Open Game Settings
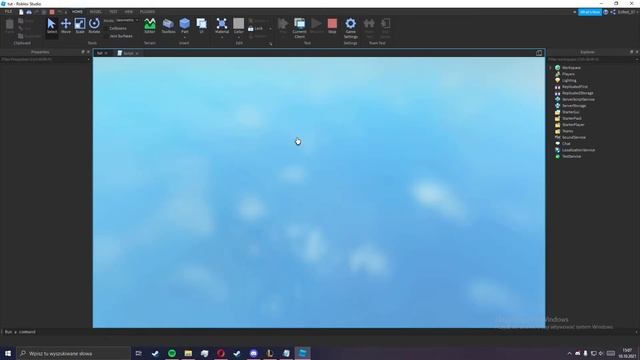 pyautogui.click(x=351, y=28)
